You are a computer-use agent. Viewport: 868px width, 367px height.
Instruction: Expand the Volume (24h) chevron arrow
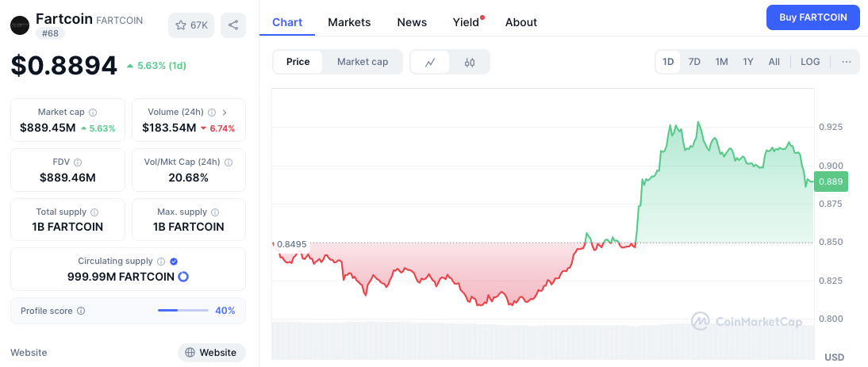pyautogui.click(x=225, y=113)
